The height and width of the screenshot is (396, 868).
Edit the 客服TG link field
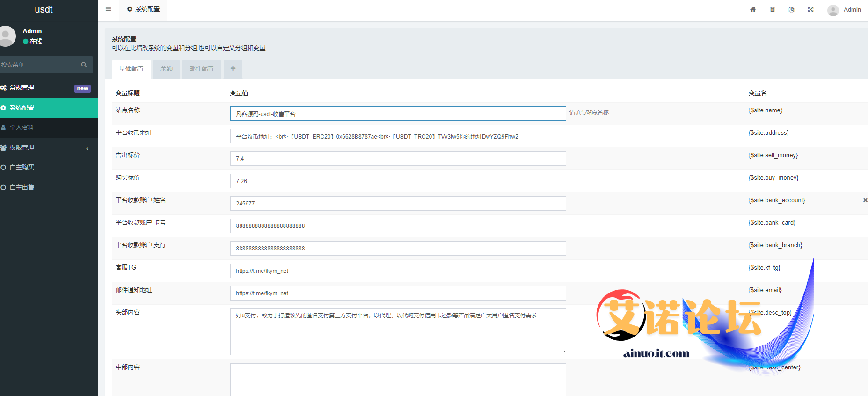[398, 271]
